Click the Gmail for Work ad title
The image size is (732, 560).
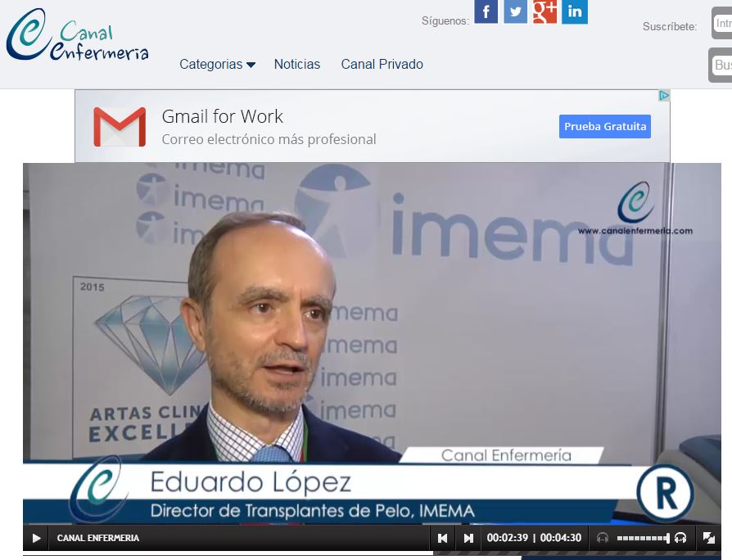click(222, 116)
